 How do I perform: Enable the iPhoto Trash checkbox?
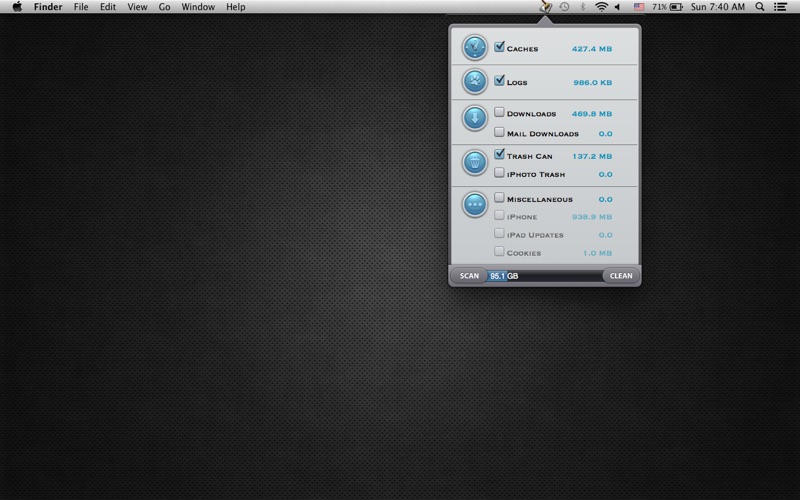point(499,173)
